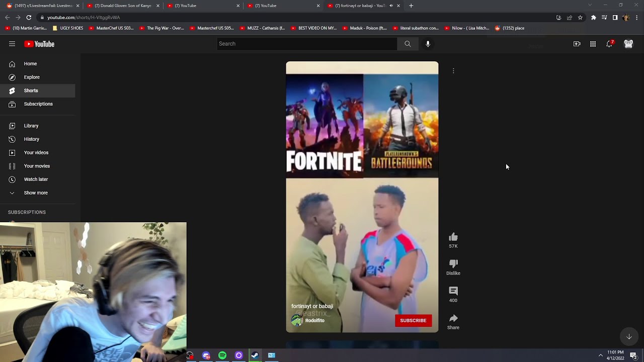Open the Windows action center notifications
Viewport: 644px width, 362px height.
pos(633,355)
